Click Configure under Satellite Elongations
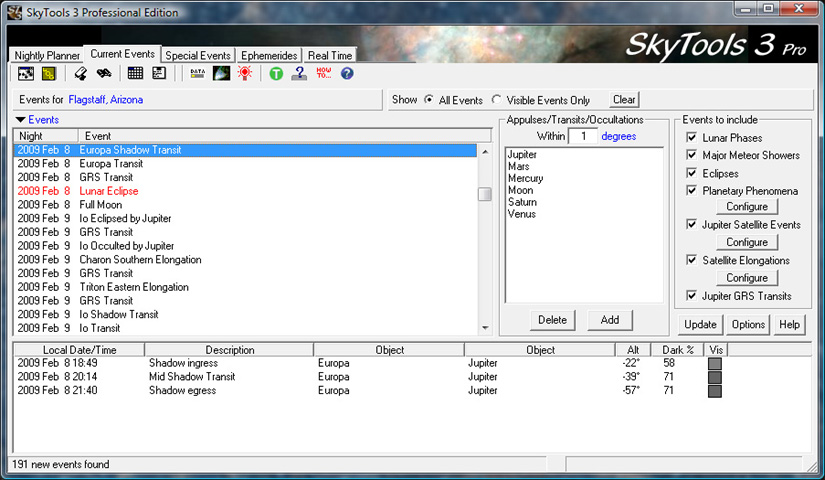 click(x=747, y=277)
